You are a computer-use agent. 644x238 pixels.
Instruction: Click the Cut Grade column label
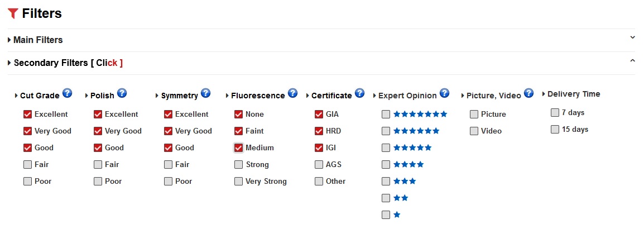(40, 96)
